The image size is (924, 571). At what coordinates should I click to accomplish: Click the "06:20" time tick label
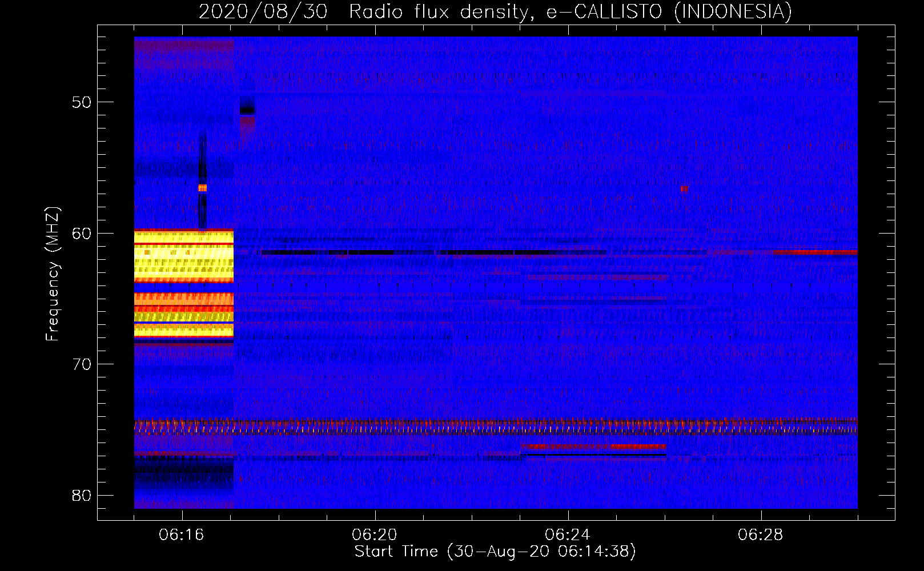(x=375, y=535)
